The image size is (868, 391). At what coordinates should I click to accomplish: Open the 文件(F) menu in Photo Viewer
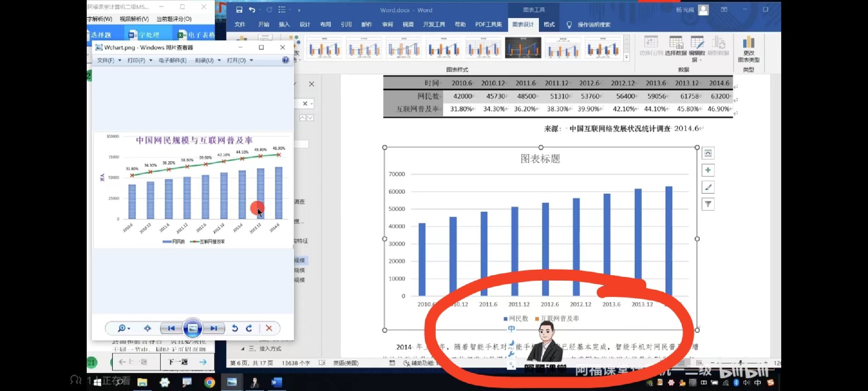point(109,60)
